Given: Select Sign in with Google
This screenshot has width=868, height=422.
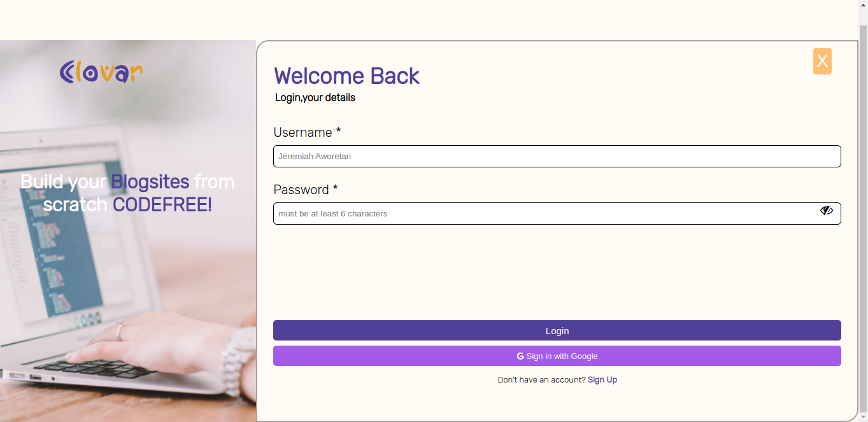Looking at the screenshot, I should point(557,356).
